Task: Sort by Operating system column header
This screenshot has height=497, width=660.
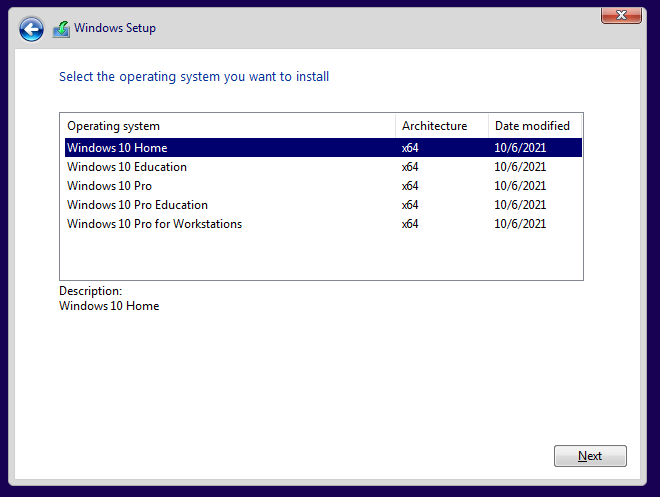Action: coord(228,126)
